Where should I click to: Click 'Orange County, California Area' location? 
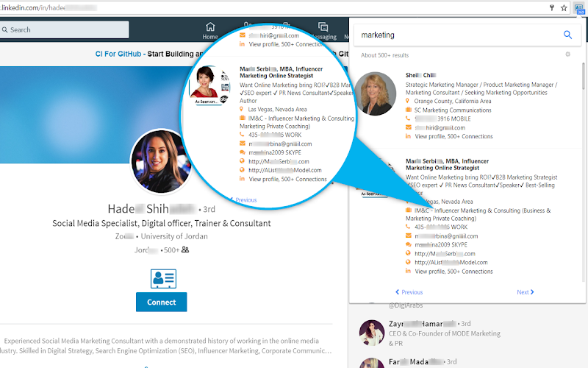click(453, 101)
